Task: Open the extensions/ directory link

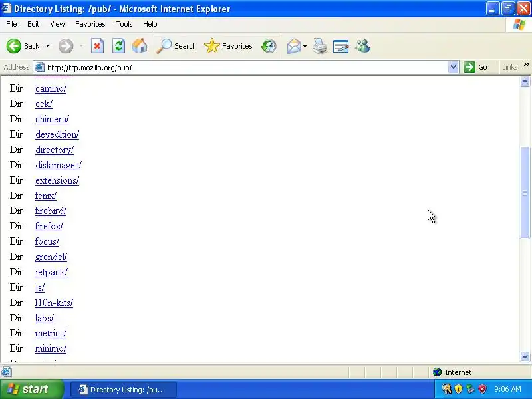Action: [57, 180]
